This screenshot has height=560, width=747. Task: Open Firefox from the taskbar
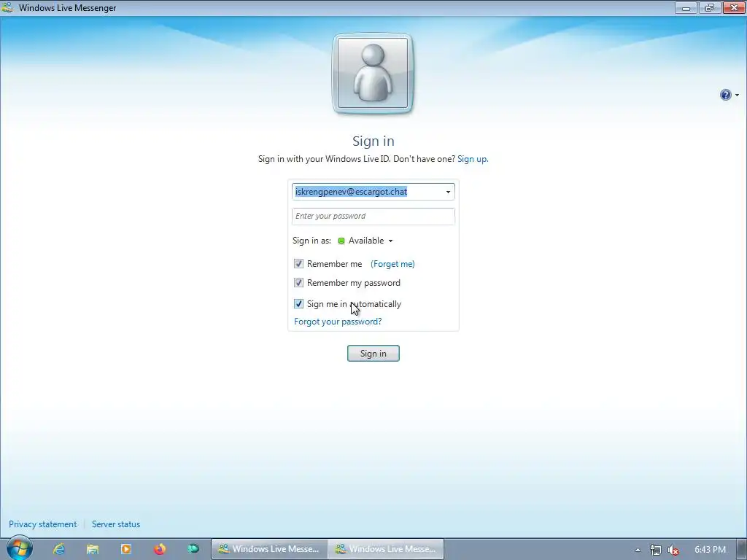point(160,549)
